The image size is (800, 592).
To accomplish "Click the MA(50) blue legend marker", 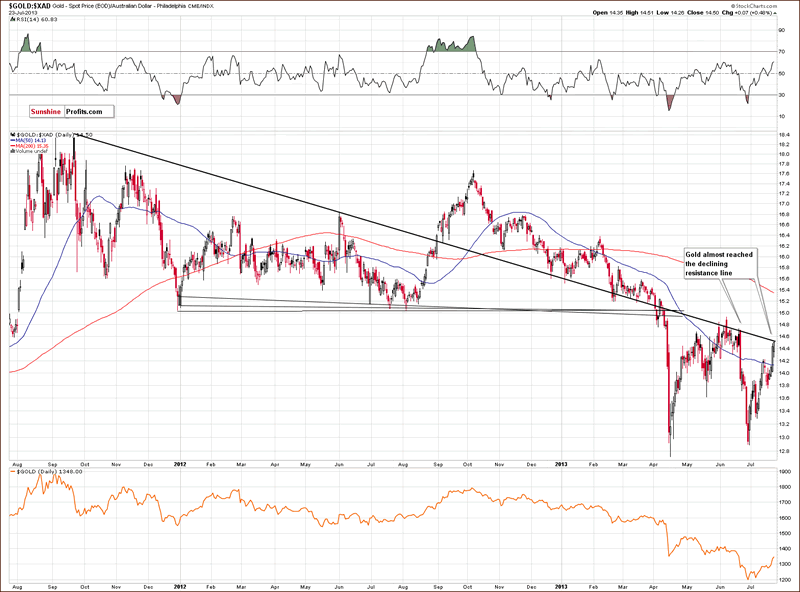I will tap(13, 141).
